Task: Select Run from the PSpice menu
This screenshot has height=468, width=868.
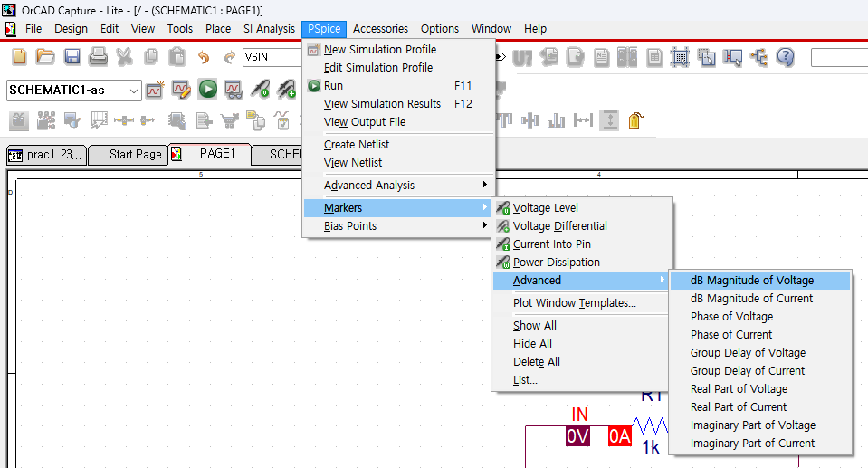Action: click(398, 86)
